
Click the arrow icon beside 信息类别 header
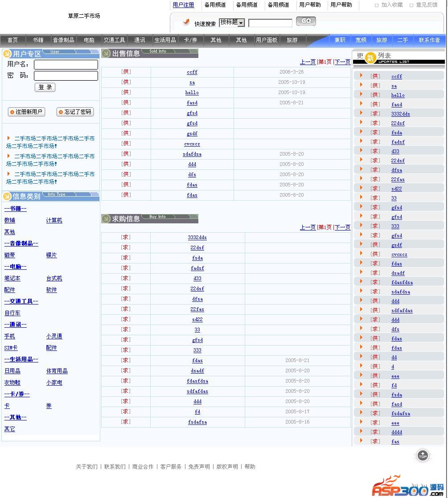tap(7, 196)
